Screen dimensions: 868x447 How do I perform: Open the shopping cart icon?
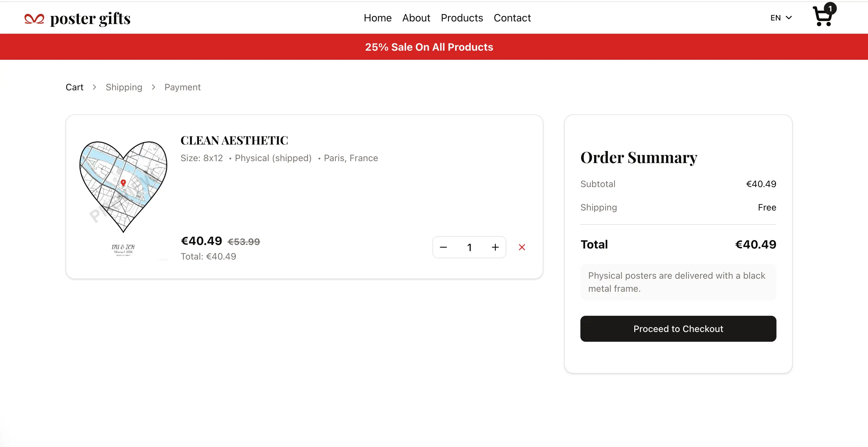pyautogui.click(x=822, y=17)
